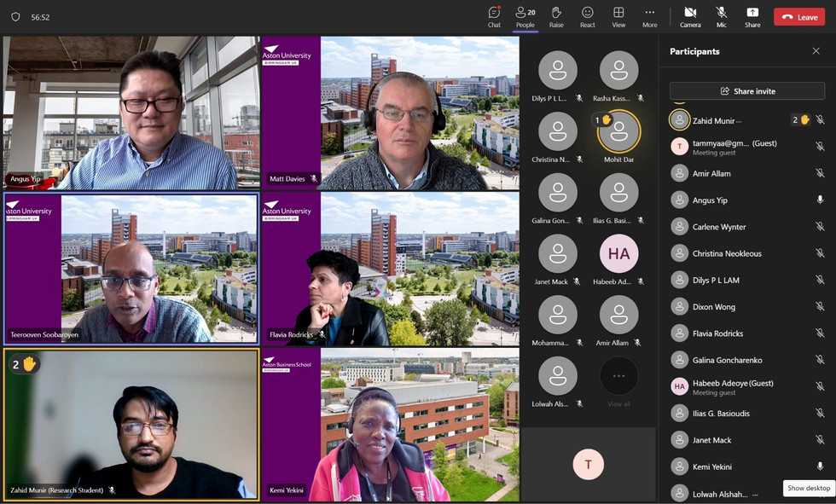
Task: Open the View layout options
Action: (618, 16)
